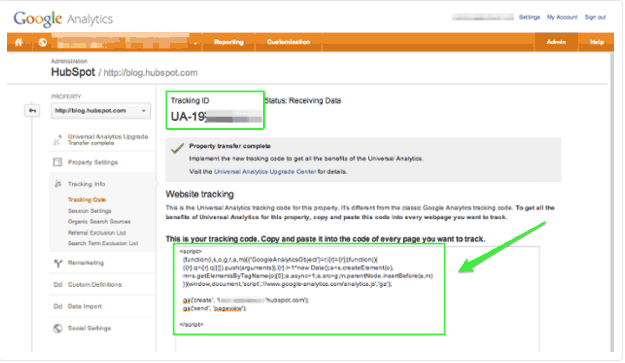Open Referral Exclusion List item
This screenshot has width=625, height=363.
(97, 233)
